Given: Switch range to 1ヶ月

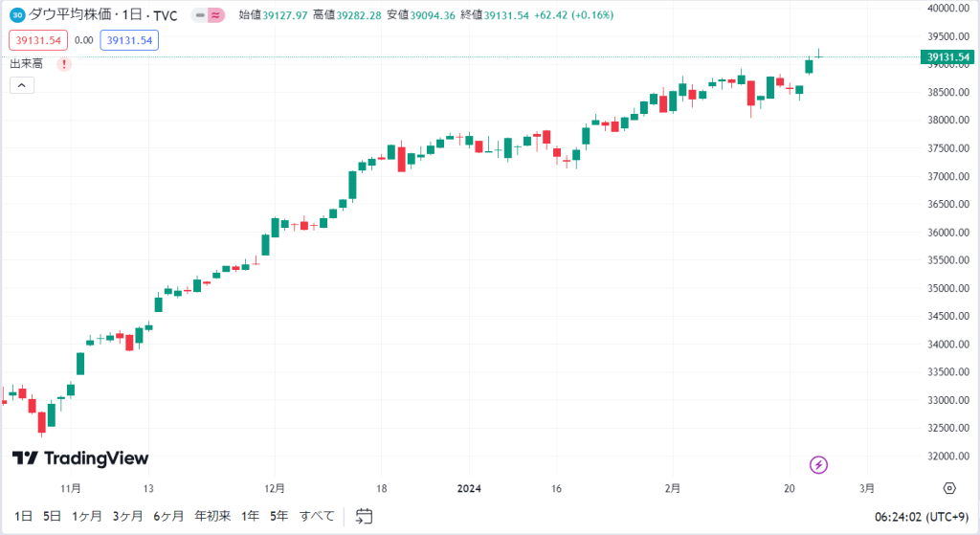Looking at the screenshot, I should tap(87, 516).
